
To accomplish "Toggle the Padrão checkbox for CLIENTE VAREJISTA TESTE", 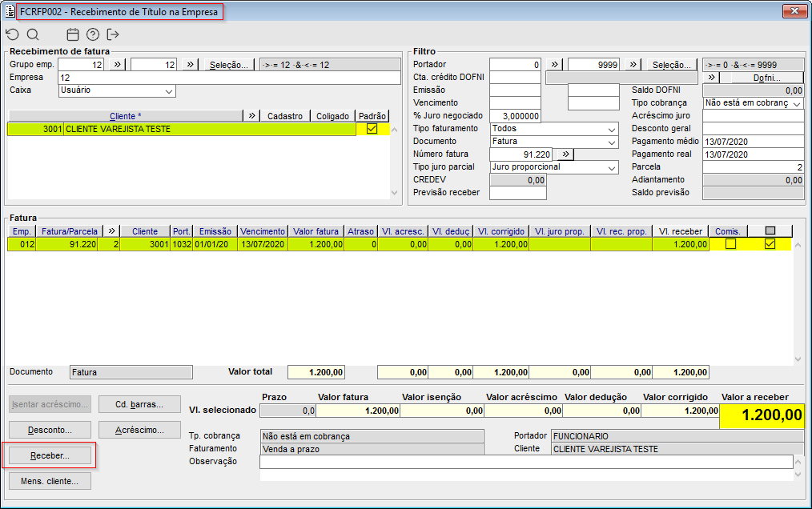I will (372, 129).
